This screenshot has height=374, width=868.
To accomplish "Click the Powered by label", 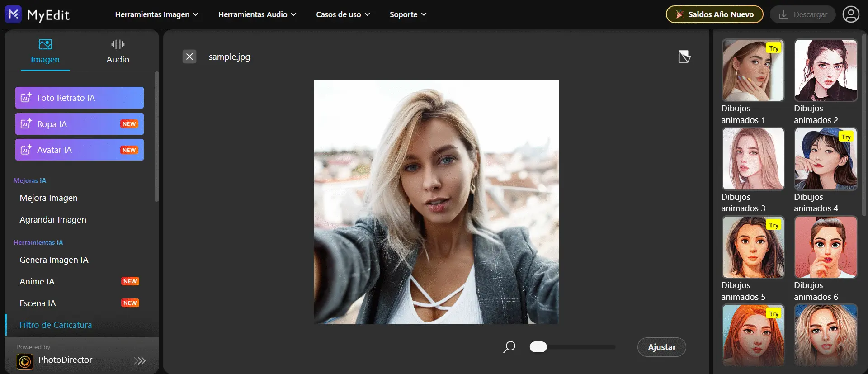I will (x=33, y=347).
